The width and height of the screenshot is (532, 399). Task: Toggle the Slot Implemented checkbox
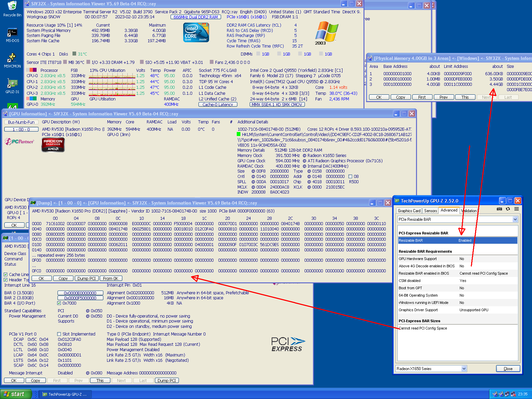point(59,334)
